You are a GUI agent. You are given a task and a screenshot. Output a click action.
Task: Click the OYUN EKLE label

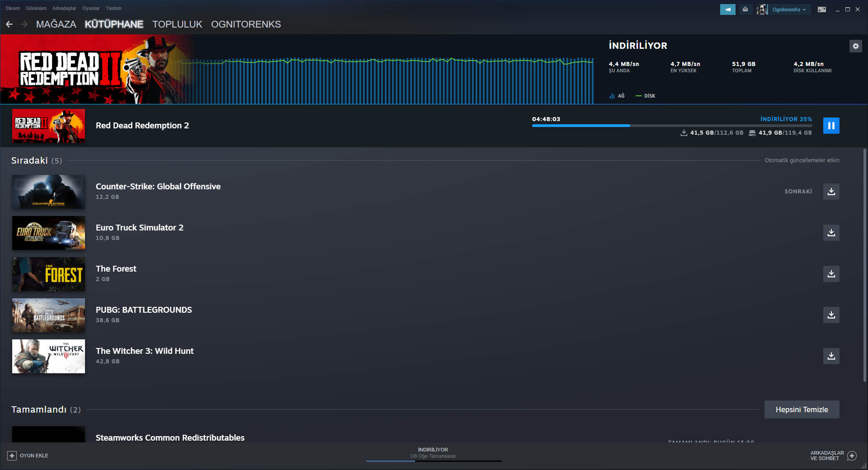coord(34,456)
